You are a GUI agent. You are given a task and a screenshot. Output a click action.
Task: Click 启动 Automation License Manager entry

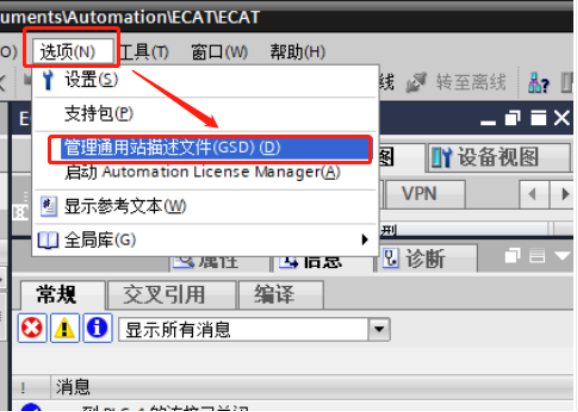coord(202,172)
